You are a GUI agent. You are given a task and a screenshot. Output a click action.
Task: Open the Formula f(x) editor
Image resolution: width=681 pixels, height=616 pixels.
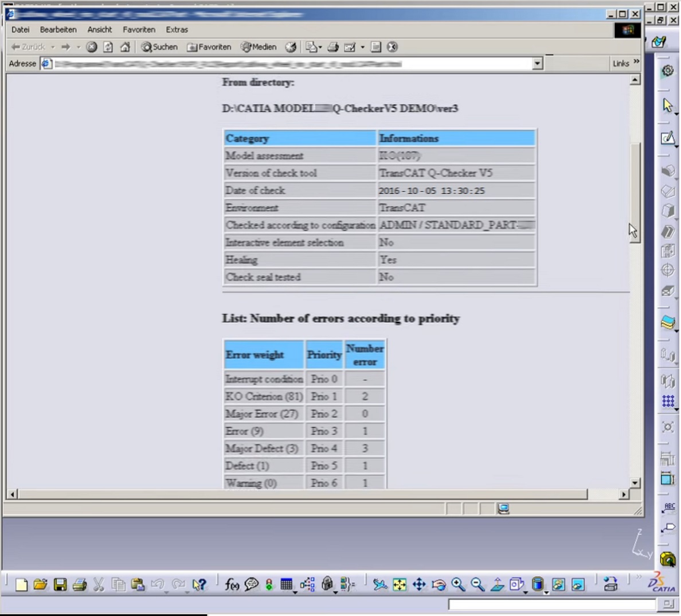[x=232, y=584]
